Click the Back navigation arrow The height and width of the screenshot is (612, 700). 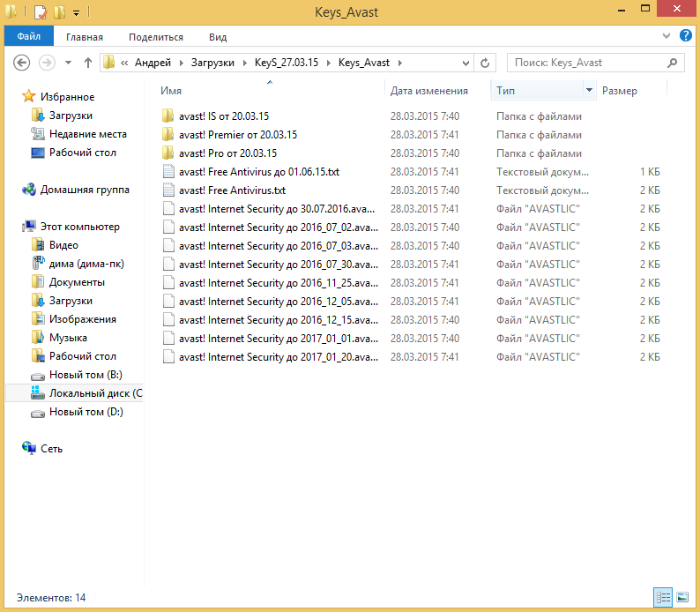click(21, 63)
